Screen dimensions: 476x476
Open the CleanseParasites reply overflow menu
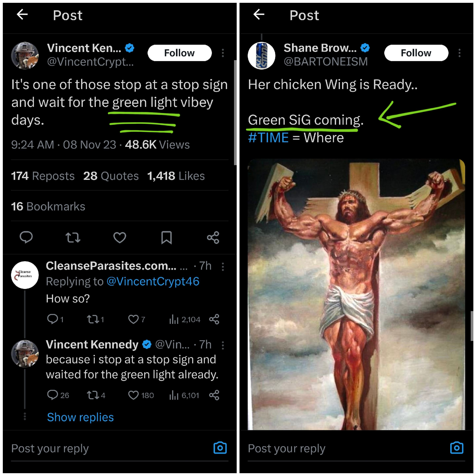(x=223, y=267)
